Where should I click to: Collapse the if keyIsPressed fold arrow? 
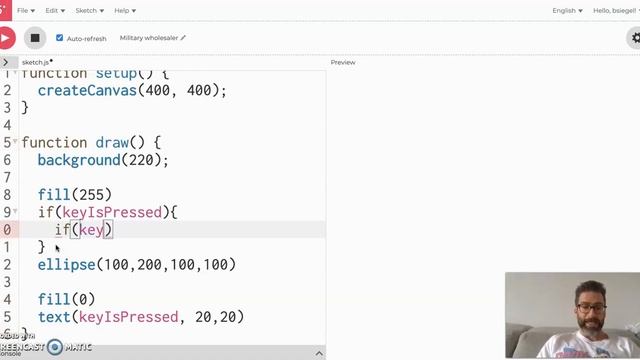click(15, 211)
